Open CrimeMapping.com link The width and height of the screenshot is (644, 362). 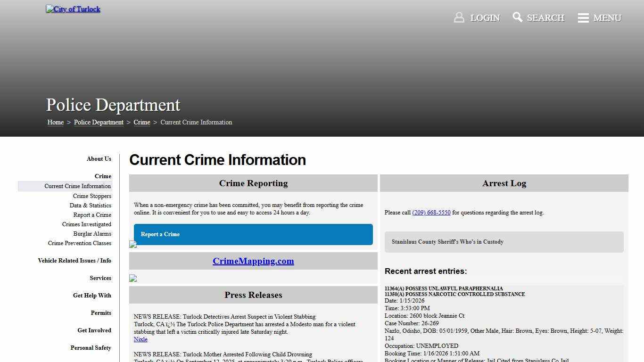pos(253,261)
